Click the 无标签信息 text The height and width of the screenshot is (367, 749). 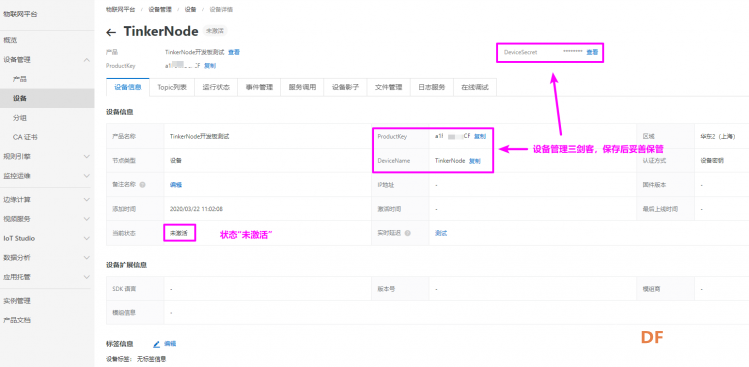point(151,359)
